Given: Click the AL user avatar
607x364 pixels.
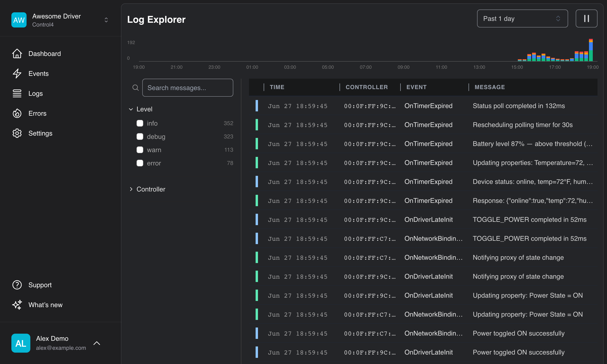Looking at the screenshot, I should [21, 343].
